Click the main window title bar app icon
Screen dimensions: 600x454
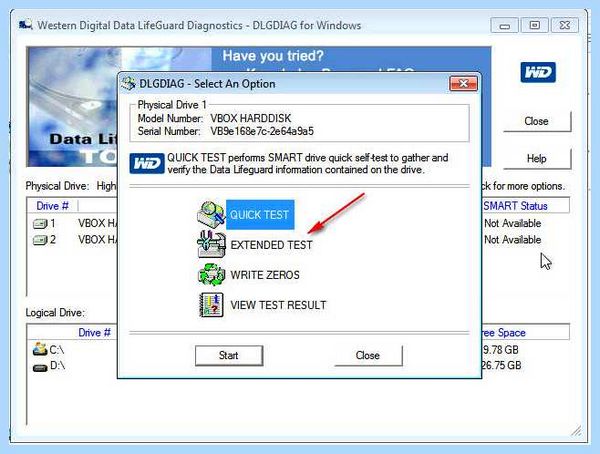(x=26, y=26)
